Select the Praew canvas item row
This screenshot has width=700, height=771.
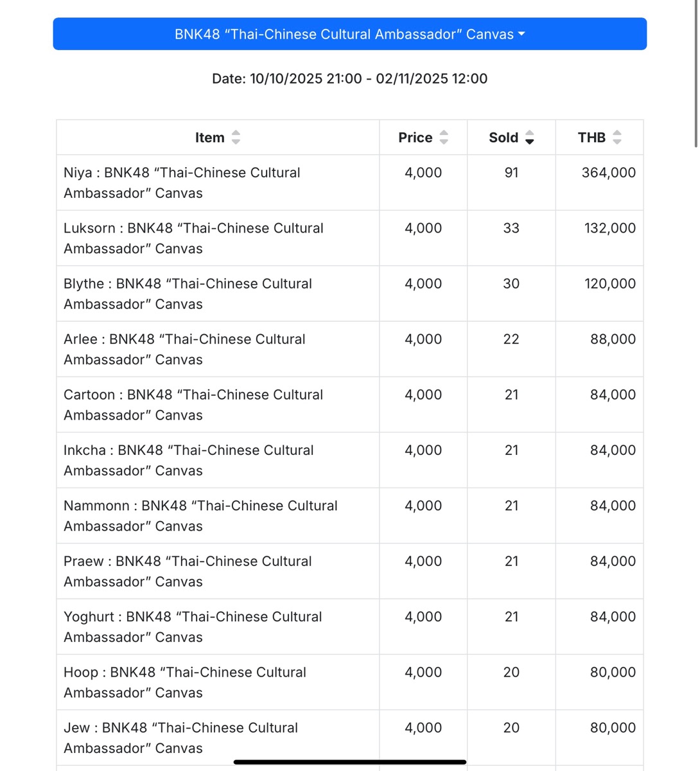coord(350,571)
